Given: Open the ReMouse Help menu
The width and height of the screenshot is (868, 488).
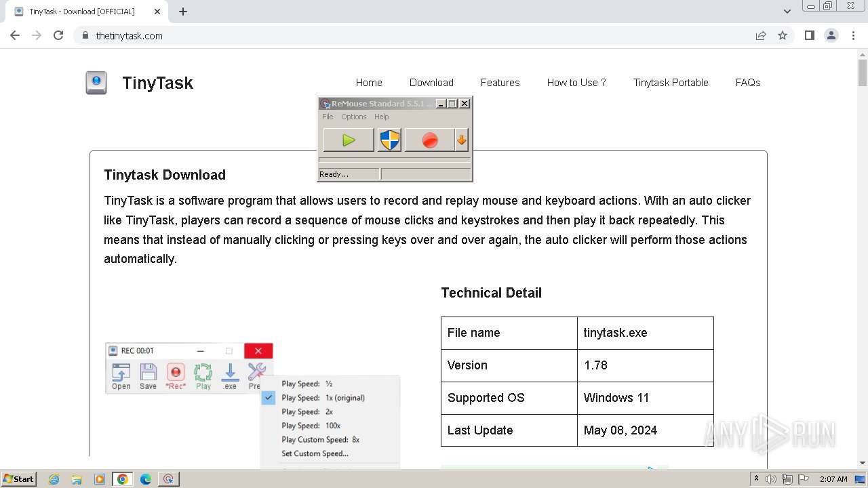Looking at the screenshot, I should 382,117.
